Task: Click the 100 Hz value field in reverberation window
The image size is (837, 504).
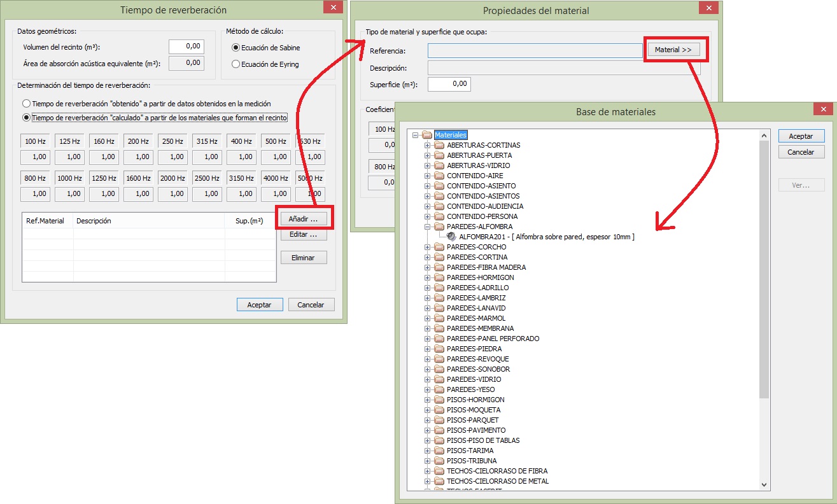Action: (35, 157)
